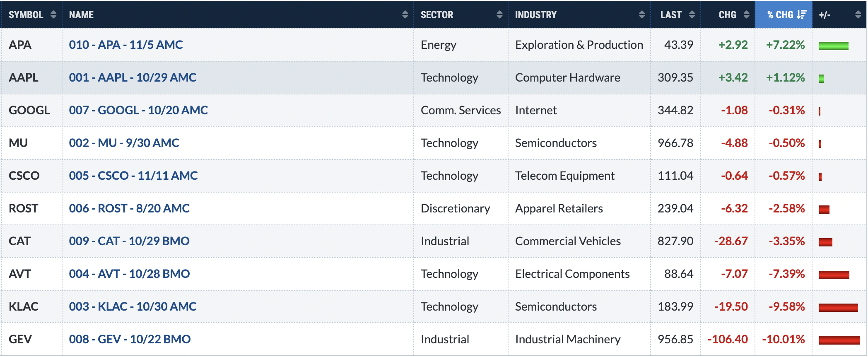Sort by the SYMBOL column arrows

[x=53, y=15]
